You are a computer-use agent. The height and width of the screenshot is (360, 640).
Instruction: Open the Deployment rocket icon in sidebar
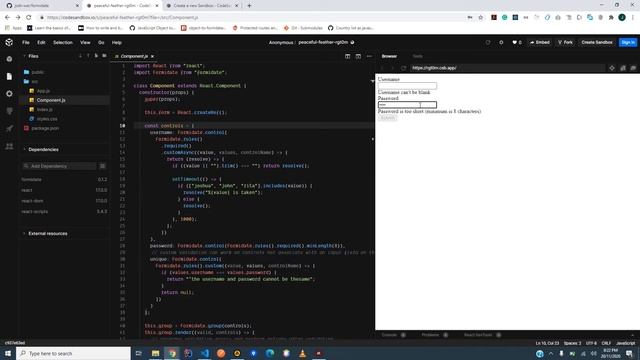point(9,128)
